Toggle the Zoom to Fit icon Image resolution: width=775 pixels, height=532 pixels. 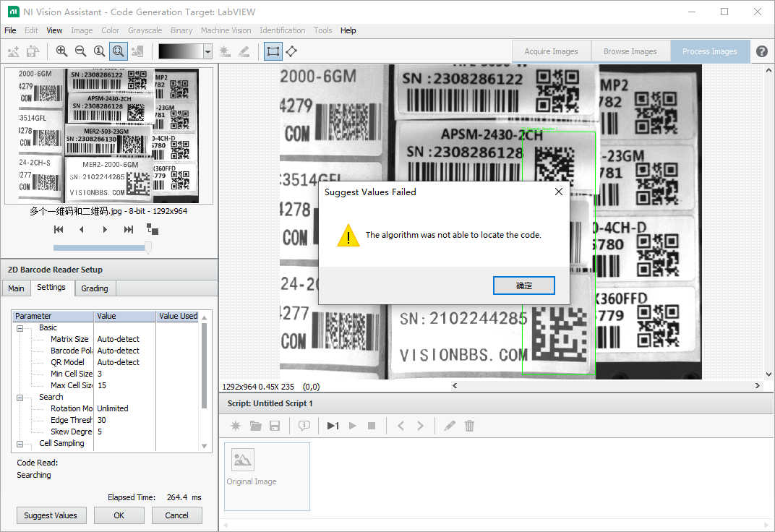pyautogui.click(x=118, y=51)
